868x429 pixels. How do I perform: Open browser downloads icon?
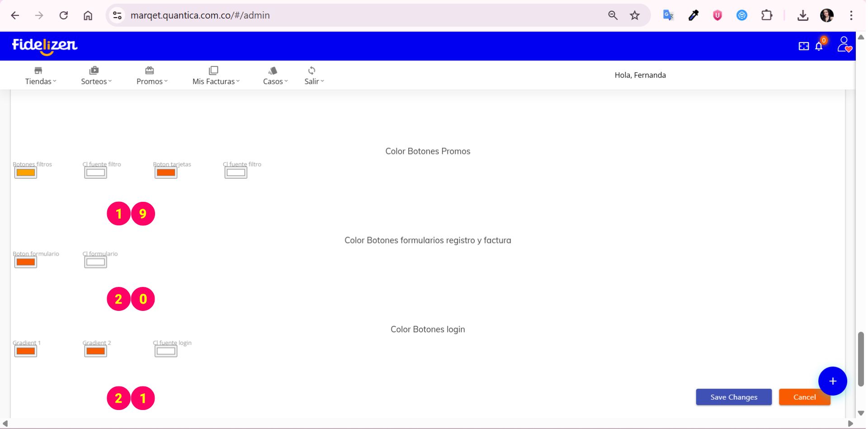click(x=802, y=15)
